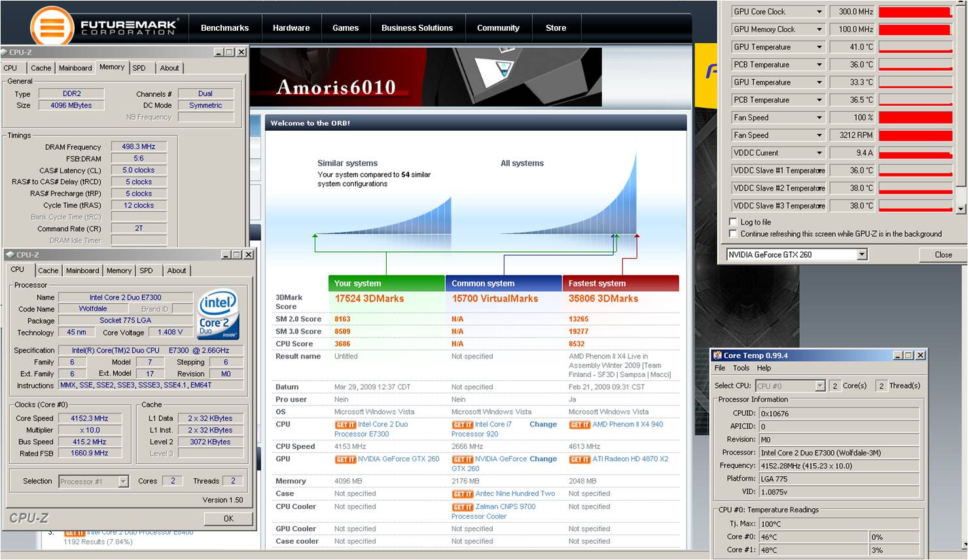Viewport: 968px width, 560px height.
Task: Open the GPU Memory Clock sensor dropdown
Action: 819,29
